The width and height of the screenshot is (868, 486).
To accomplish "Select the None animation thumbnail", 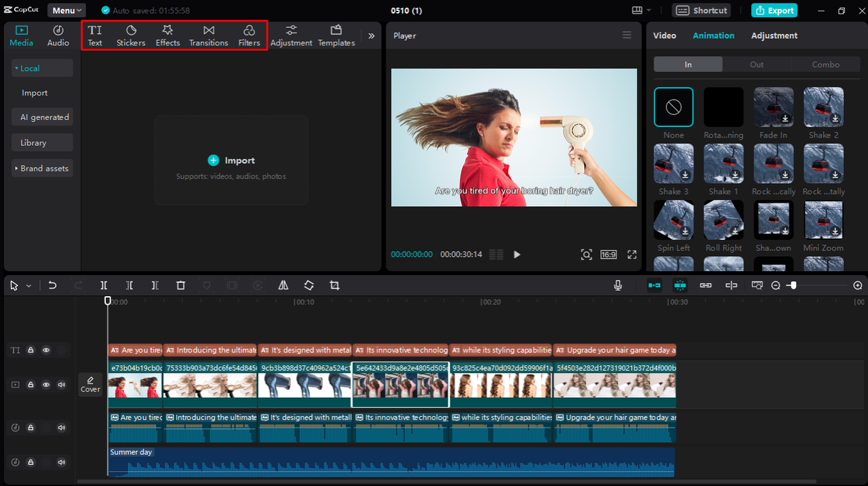I will click(x=673, y=107).
